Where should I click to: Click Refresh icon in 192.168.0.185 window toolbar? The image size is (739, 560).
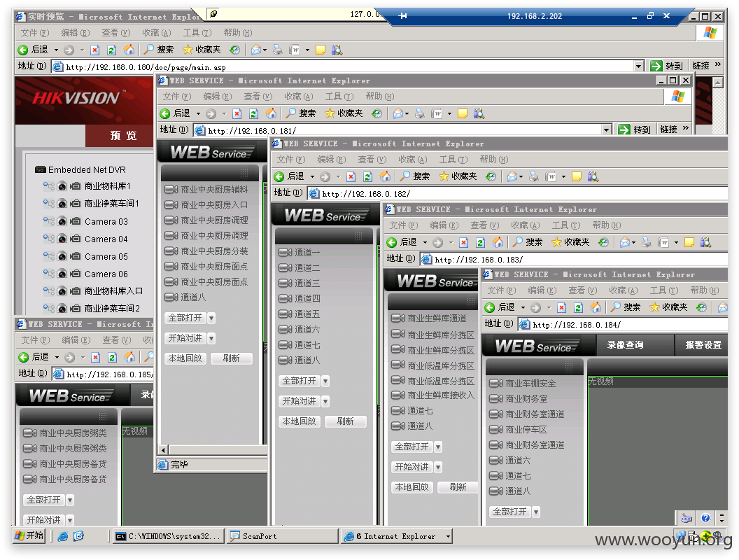[112, 357]
